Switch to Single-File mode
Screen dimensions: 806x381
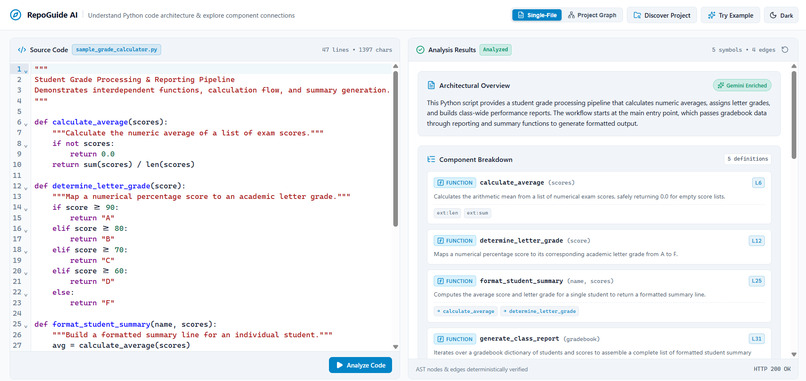click(x=537, y=15)
